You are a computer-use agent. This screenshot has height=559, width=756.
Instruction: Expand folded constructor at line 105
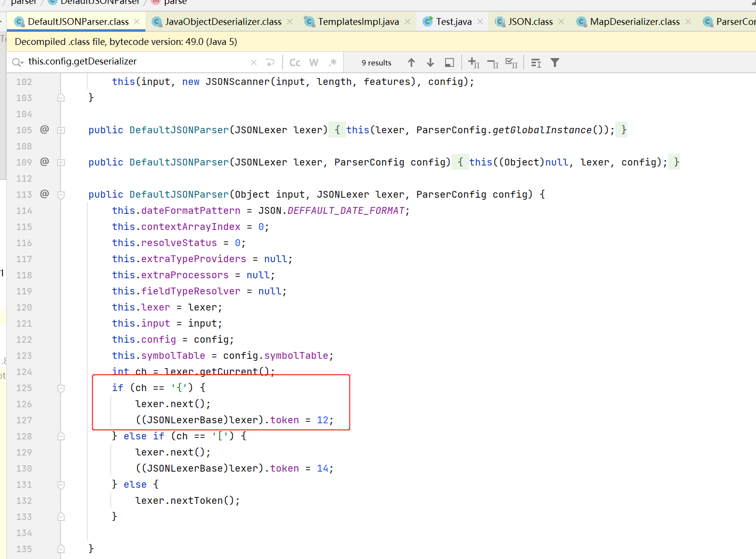point(61,130)
